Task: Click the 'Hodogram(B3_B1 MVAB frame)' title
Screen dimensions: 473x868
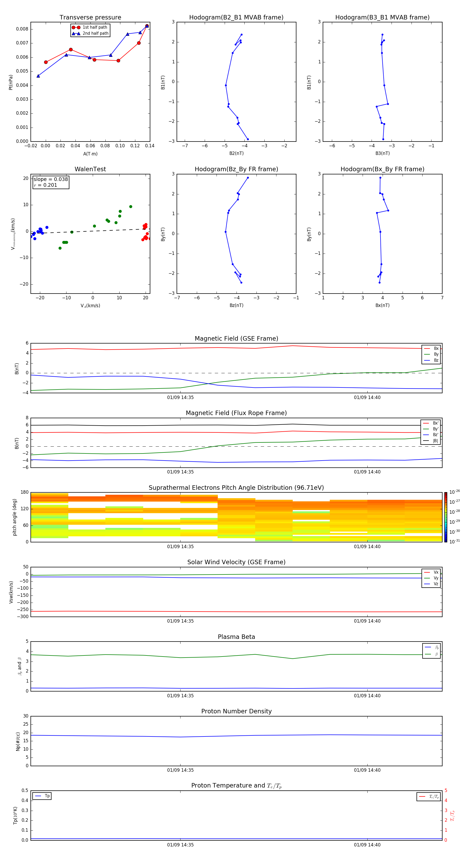Action: [x=382, y=17]
